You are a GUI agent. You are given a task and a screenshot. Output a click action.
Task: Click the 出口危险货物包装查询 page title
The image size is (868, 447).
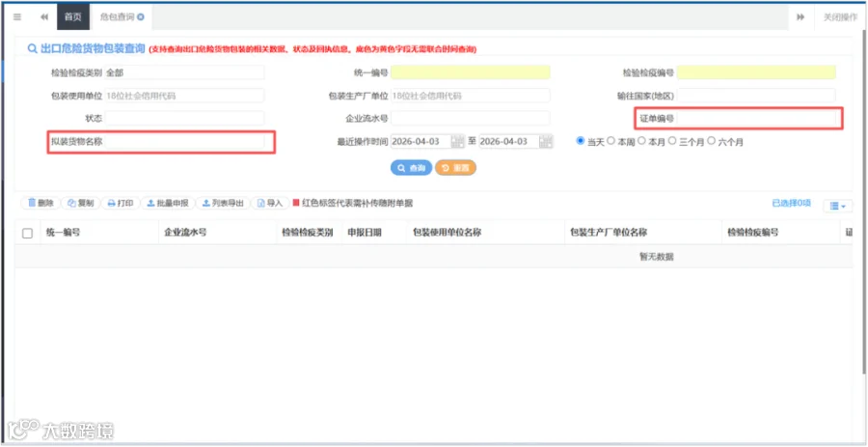93,48
